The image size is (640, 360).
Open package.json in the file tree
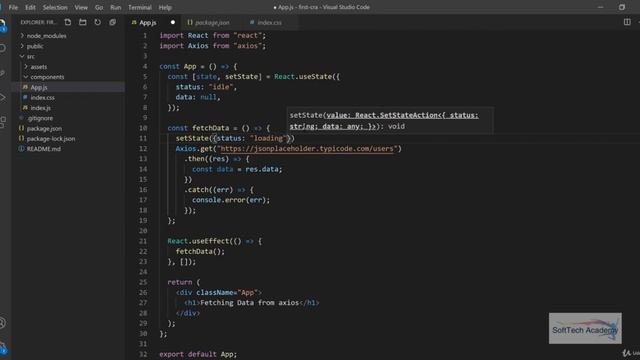(x=44, y=128)
